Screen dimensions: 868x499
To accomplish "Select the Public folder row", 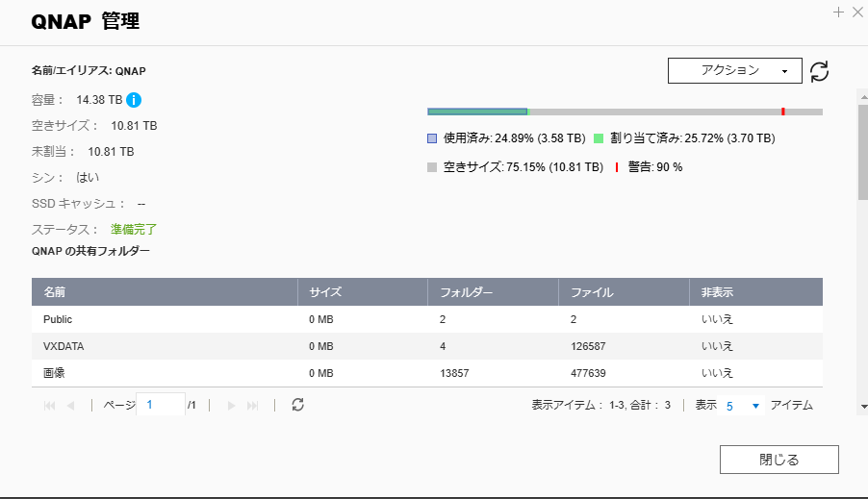I will [427, 319].
